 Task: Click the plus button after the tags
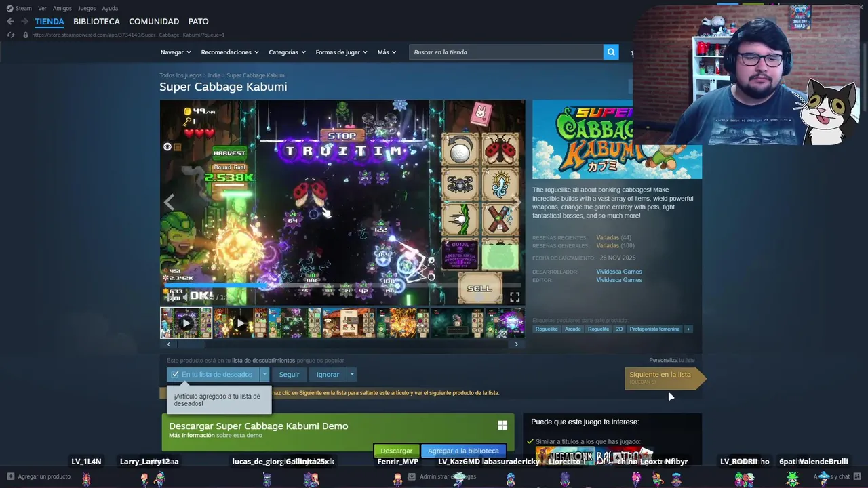(688, 329)
